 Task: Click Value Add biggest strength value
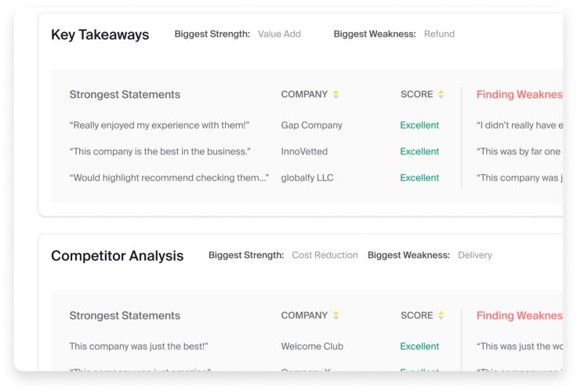coord(279,34)
